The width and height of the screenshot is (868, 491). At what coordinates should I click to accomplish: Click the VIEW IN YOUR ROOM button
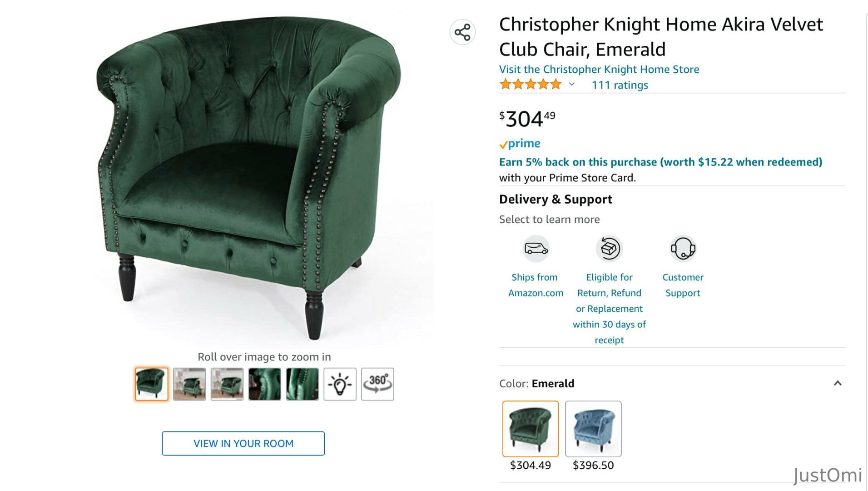pyautogui.click(x=243, y=443)
